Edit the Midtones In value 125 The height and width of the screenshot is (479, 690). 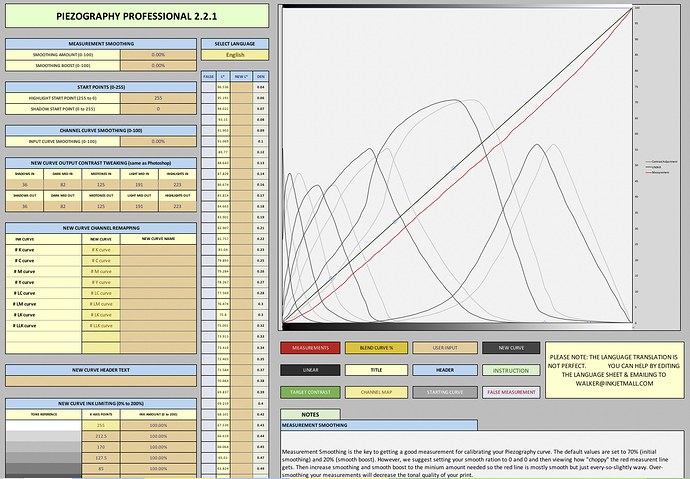point(101,185)
